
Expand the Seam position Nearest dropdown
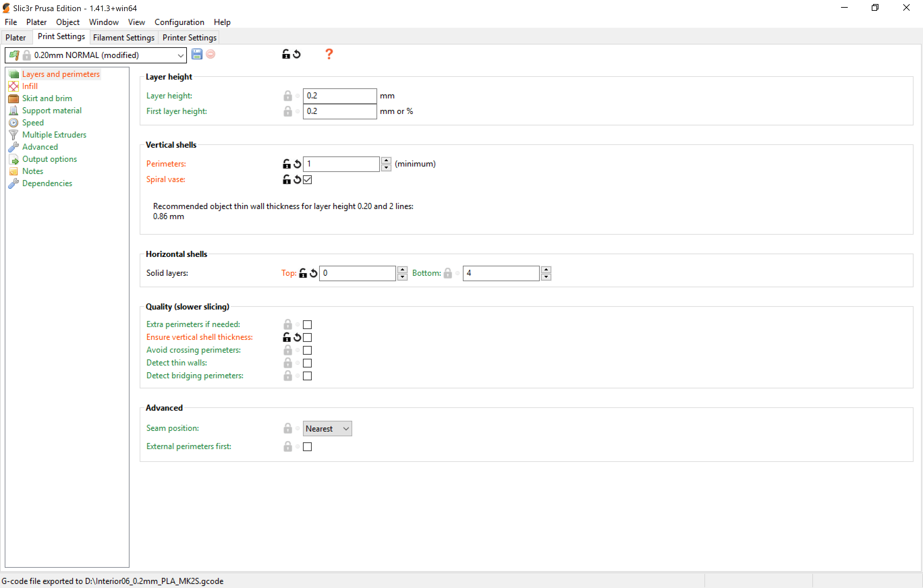point(327,429)
